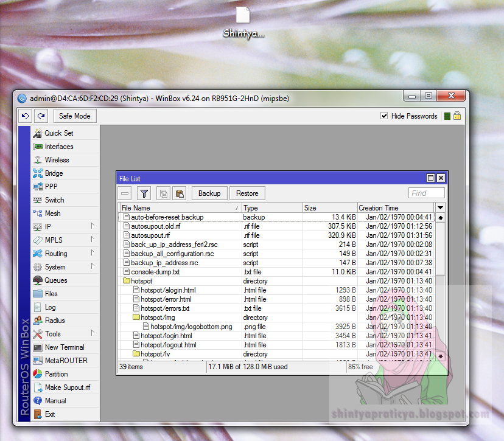Select autosupout.rif file row

tap(276, 235)
